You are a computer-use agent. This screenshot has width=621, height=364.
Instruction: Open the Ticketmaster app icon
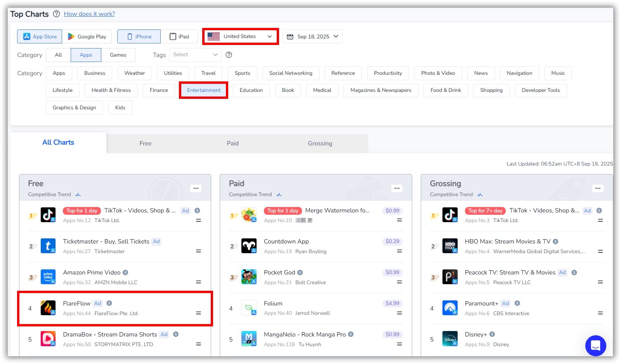(48, 246)
